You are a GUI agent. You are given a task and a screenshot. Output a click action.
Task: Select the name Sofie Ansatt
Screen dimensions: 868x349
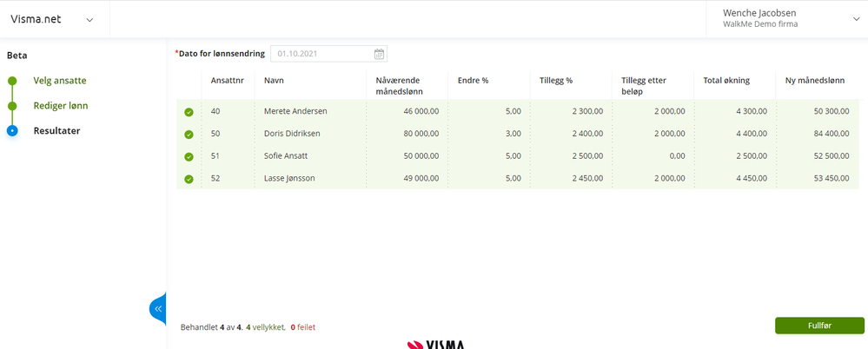286,156
